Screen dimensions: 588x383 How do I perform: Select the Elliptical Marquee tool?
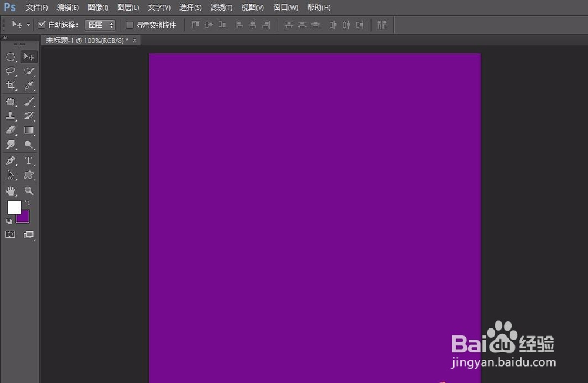point(11,57)
